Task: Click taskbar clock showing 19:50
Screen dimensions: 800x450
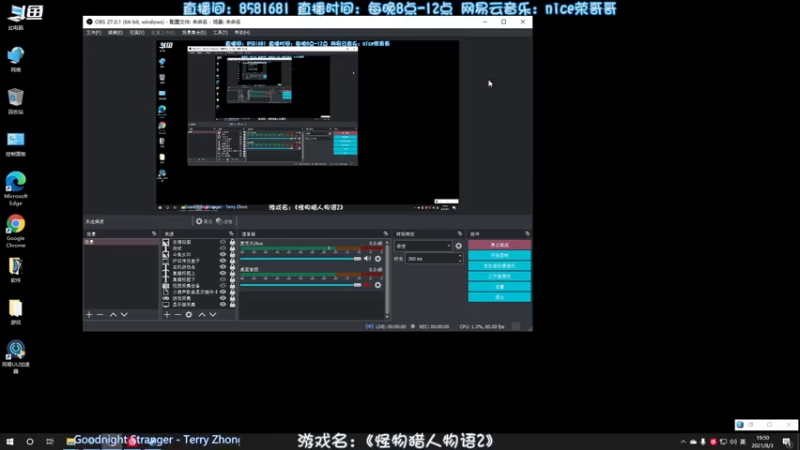Action: pyautogui.click(x=762, y=442)
